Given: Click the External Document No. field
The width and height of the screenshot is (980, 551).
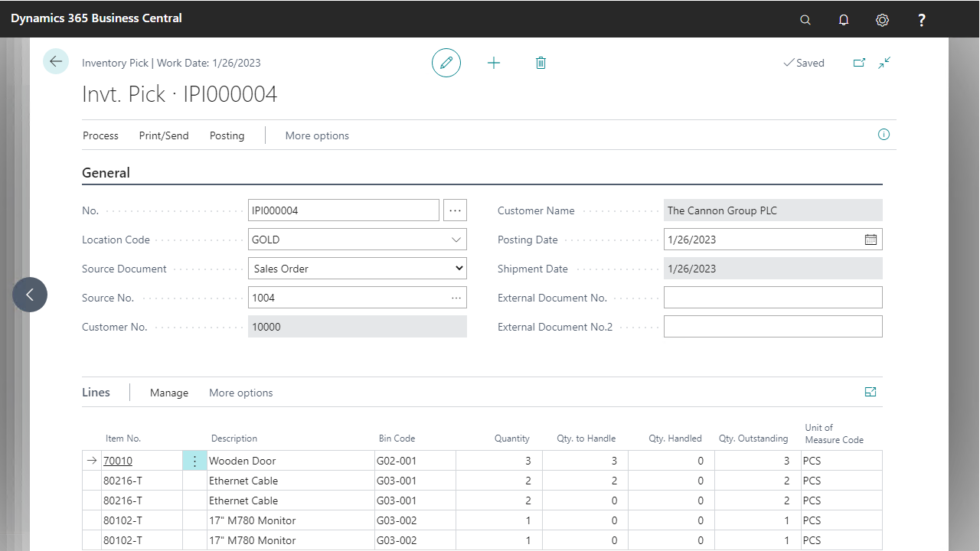Looking at the screenshot, I should (x=773, y=298).
